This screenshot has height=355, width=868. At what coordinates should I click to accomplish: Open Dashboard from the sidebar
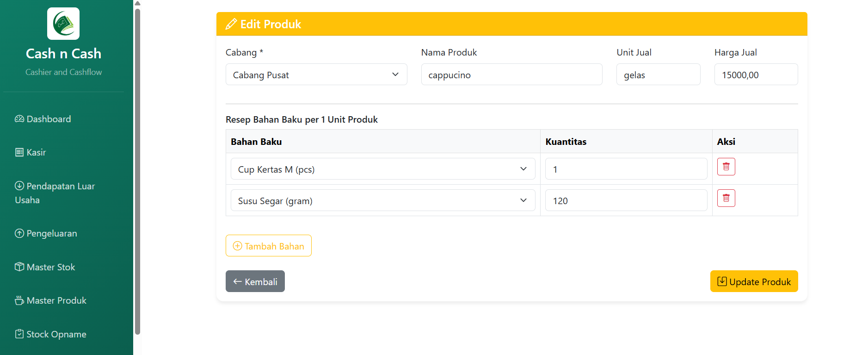pyautogui.click(x=43, y=119)
